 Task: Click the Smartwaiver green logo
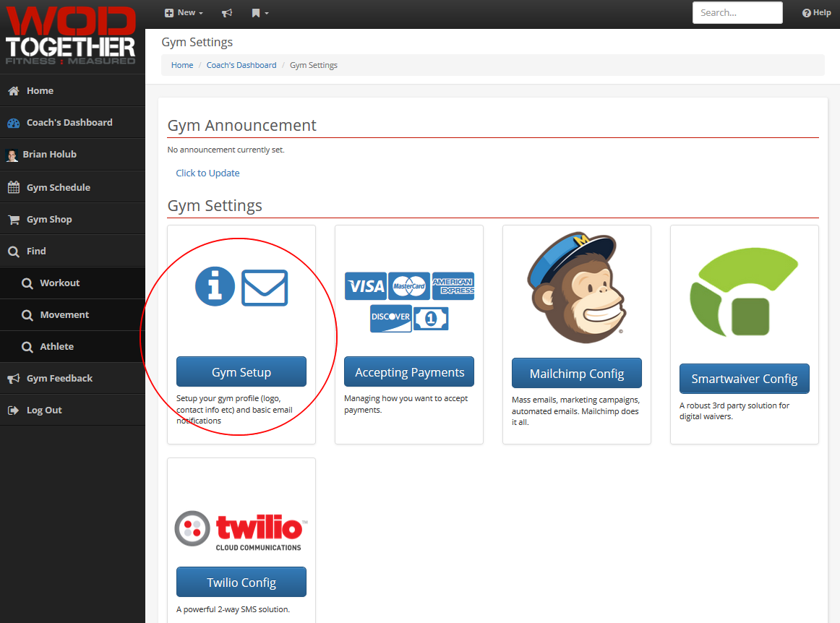point(744,296)
